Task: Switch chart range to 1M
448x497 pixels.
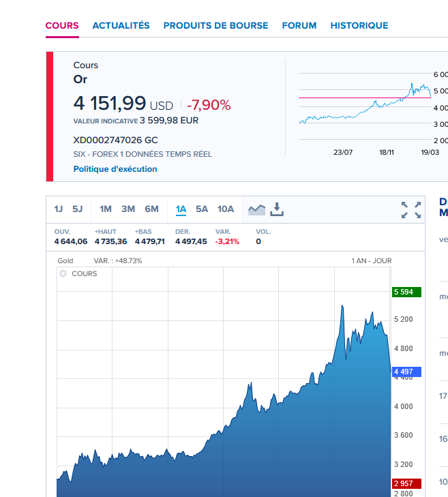Action: pyautogui.click(x=106, y=209)
